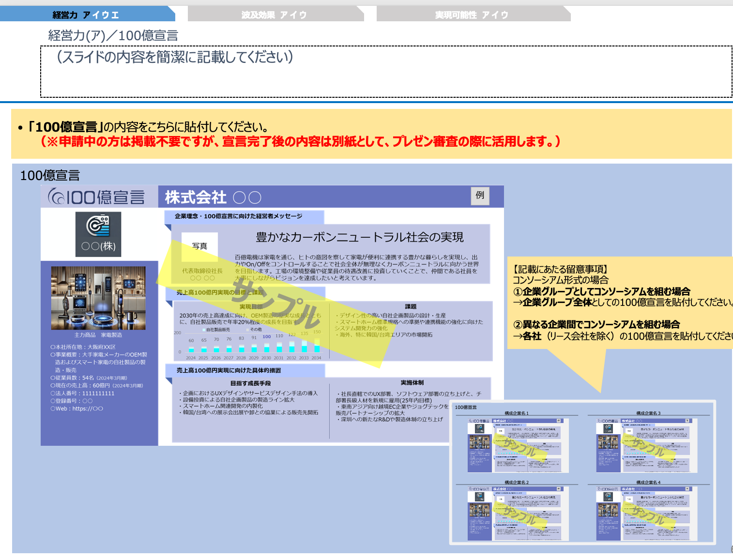Open the 実現可能性 tab
733x560 pixels.
[x=472, y=14]
